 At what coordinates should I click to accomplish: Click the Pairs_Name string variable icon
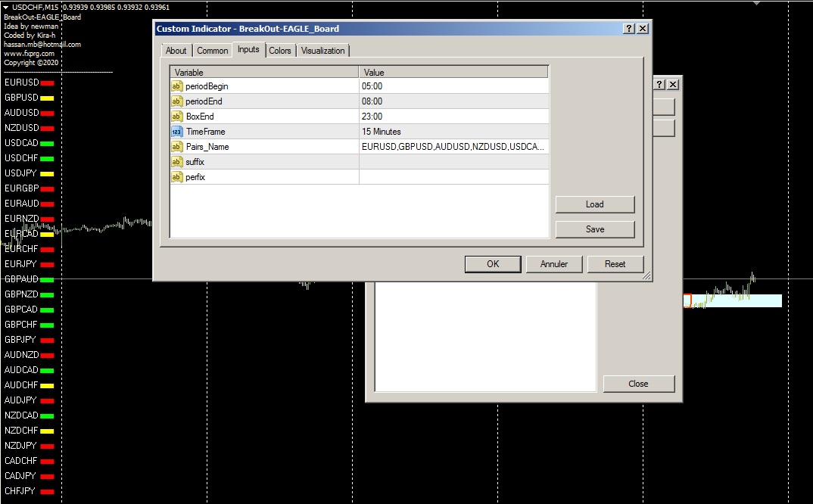(x=177, y=147)
